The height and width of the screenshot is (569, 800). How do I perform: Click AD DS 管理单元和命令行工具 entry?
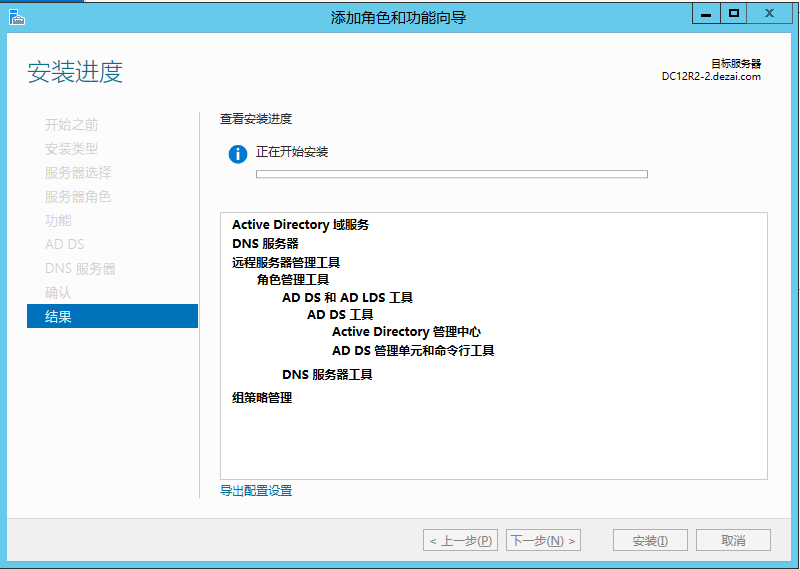(x=413, y=351)
